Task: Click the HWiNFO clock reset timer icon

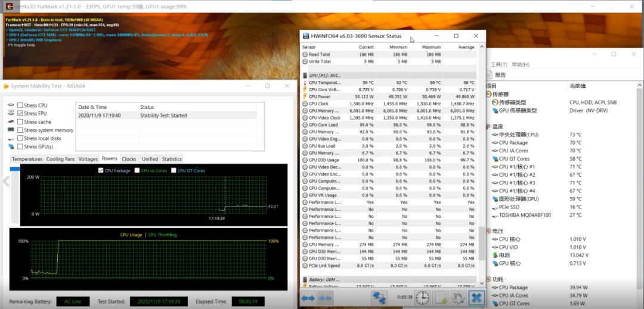Action: [x=422, y=298]
